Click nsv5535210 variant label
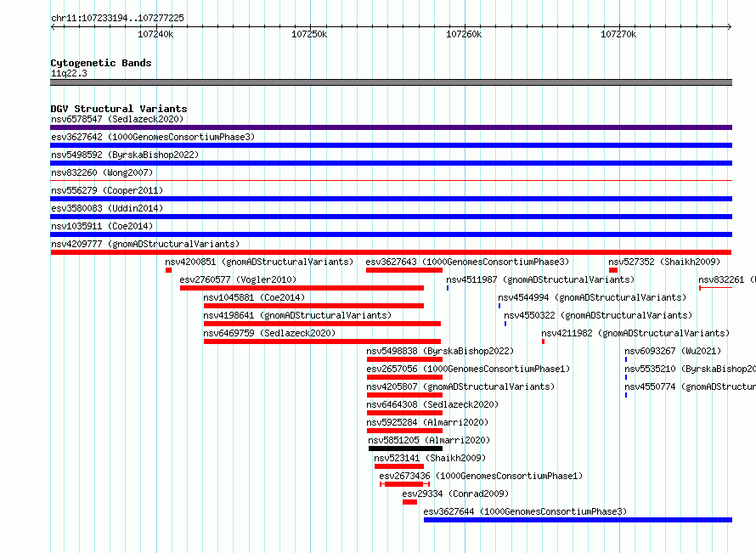 point(691,369)
